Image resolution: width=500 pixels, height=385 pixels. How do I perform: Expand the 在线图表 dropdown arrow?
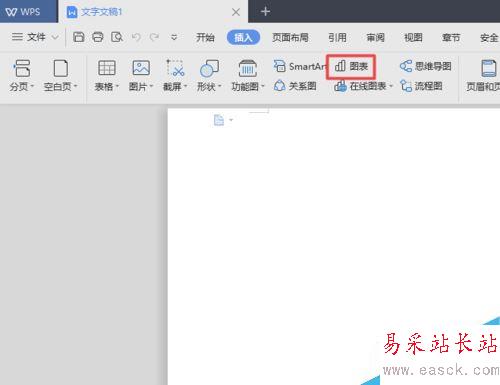pos(391,86)
